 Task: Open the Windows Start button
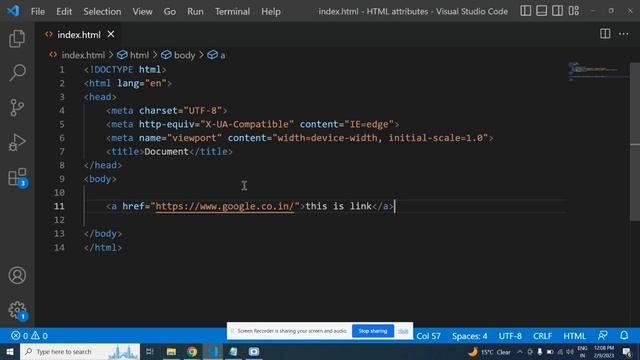10,351
